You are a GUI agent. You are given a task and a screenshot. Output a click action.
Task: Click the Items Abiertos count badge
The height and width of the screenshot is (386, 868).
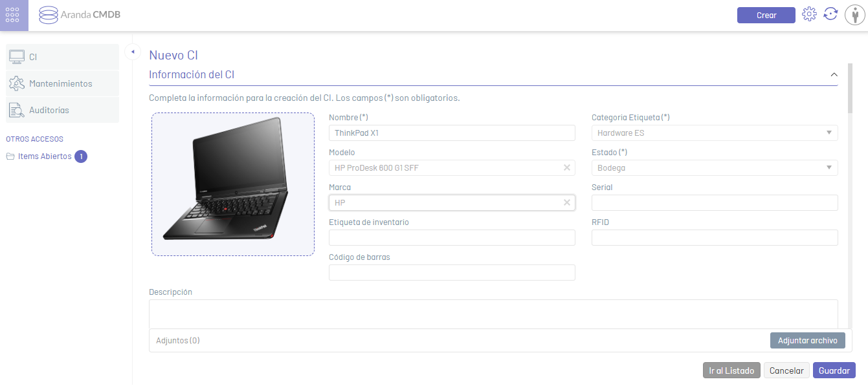[81, 156]
